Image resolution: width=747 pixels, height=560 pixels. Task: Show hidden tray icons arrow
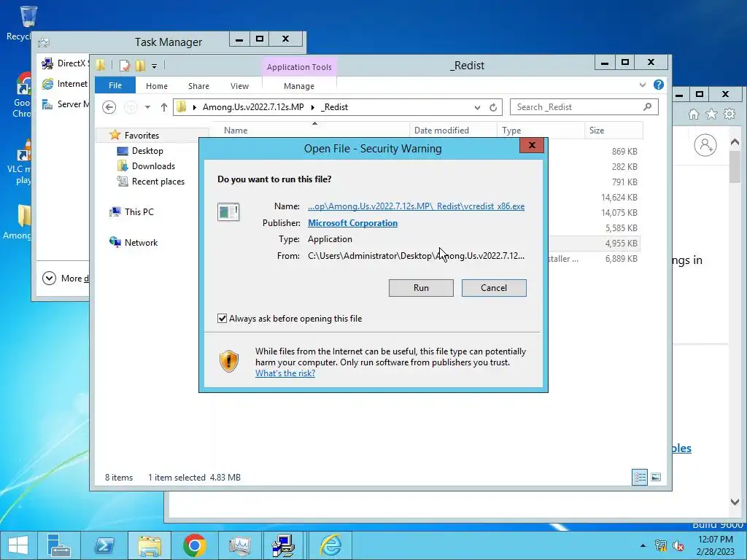point(643,545)
